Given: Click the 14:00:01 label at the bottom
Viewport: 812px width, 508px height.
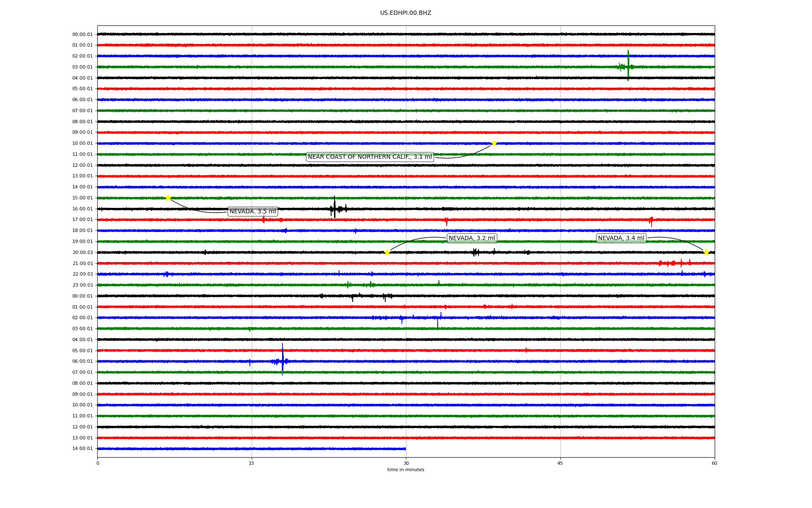Looking at the screenshot, I should (x=82, y=449).
